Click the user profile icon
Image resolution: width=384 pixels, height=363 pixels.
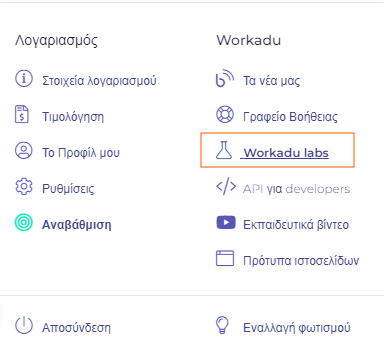(24, 150)
